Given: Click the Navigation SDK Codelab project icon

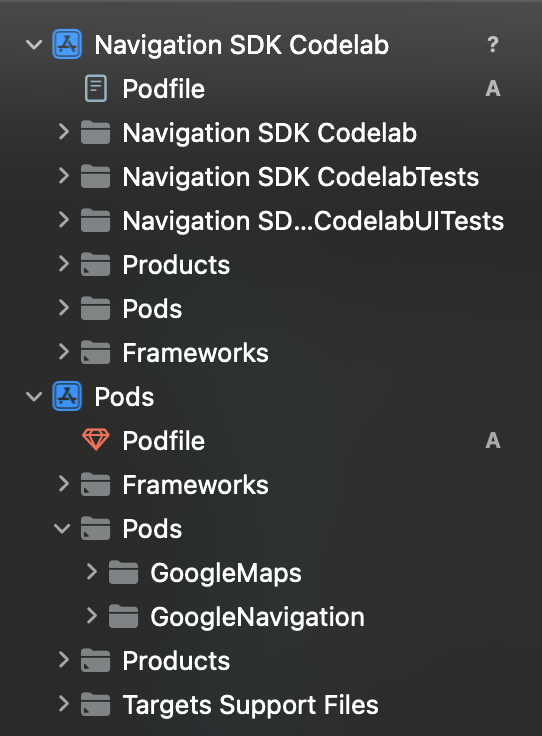Looking at the screenshot, I should 67,45.
